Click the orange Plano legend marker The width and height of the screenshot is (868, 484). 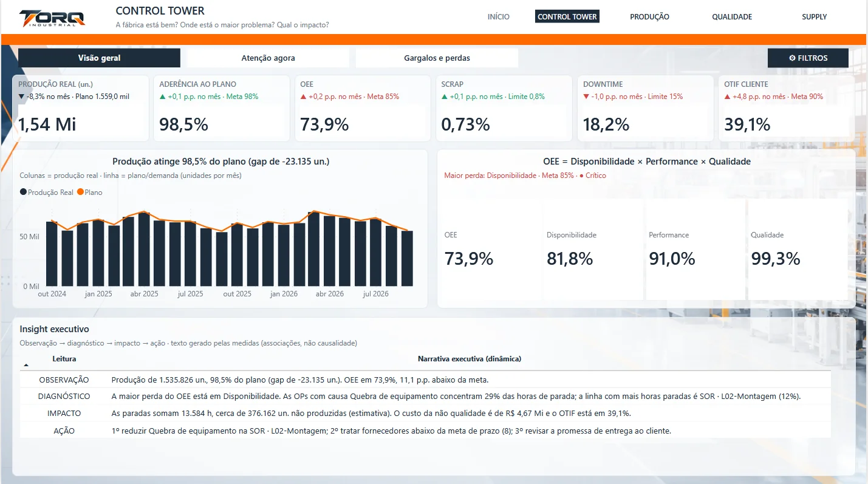click(80, 193)
